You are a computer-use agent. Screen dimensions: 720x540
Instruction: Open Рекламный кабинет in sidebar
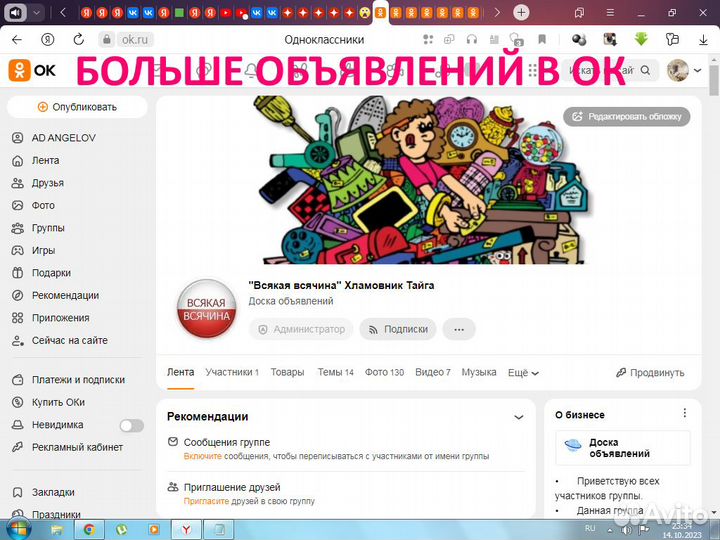click(77, 447)
